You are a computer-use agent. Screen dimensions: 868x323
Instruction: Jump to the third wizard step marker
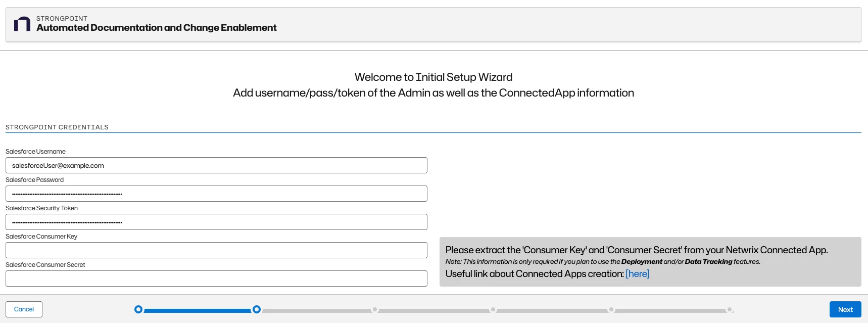(x=375, y=309)
